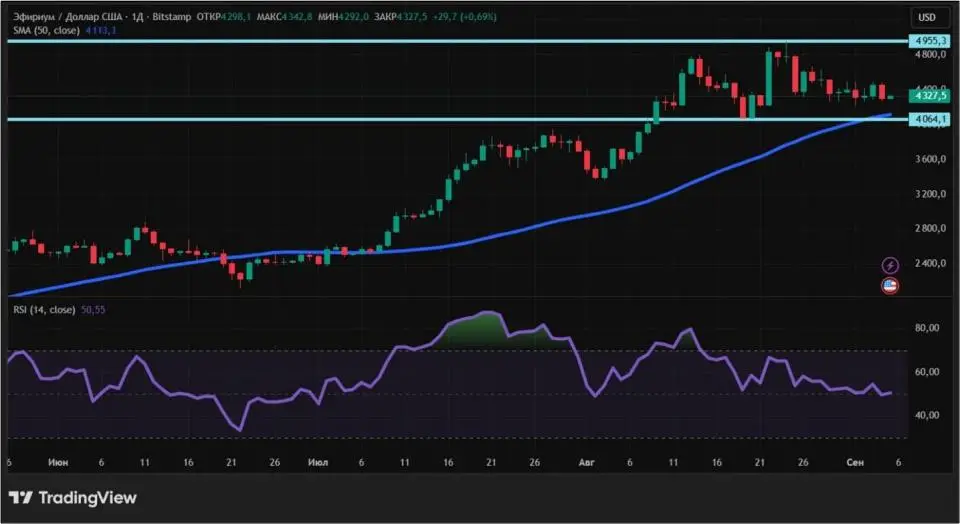The image size is (960, 524).
Task: Click the TradingView logo
Action: click(72, 497)
